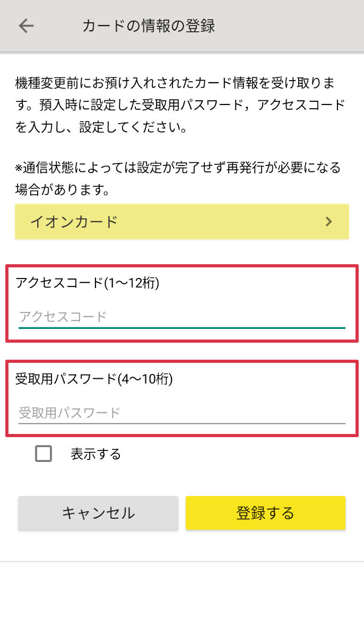This screenshot has width=364, height=626.
Task: Open the chevron on the イオンカード row
Action: click(328, 222)
